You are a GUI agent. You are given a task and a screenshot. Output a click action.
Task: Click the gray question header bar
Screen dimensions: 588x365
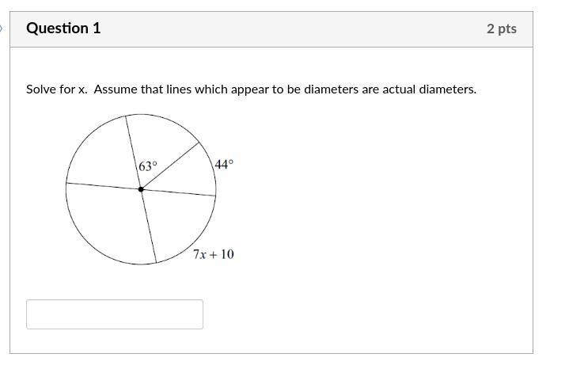click(x=271, y=29)
